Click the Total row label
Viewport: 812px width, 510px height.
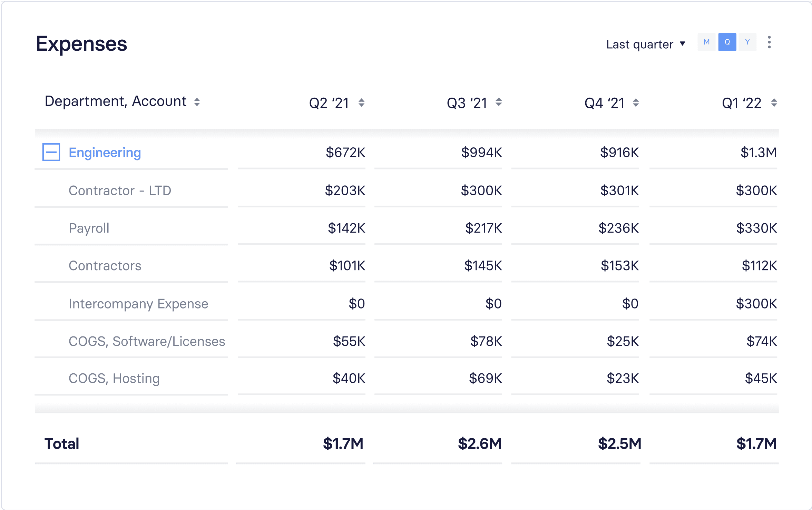click(x=62, y=444)
